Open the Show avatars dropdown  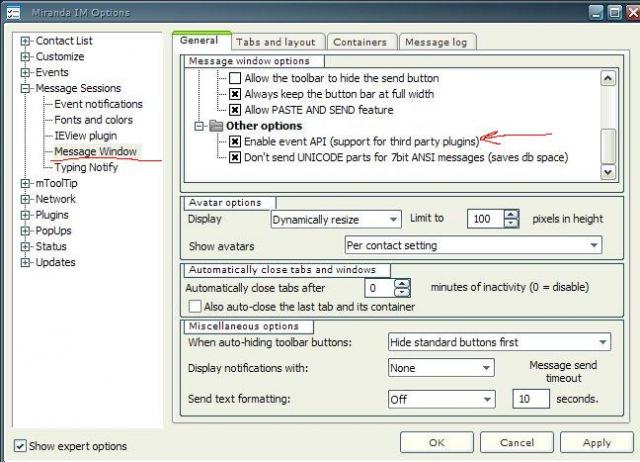pyautogui.click(x=473, y=245)
